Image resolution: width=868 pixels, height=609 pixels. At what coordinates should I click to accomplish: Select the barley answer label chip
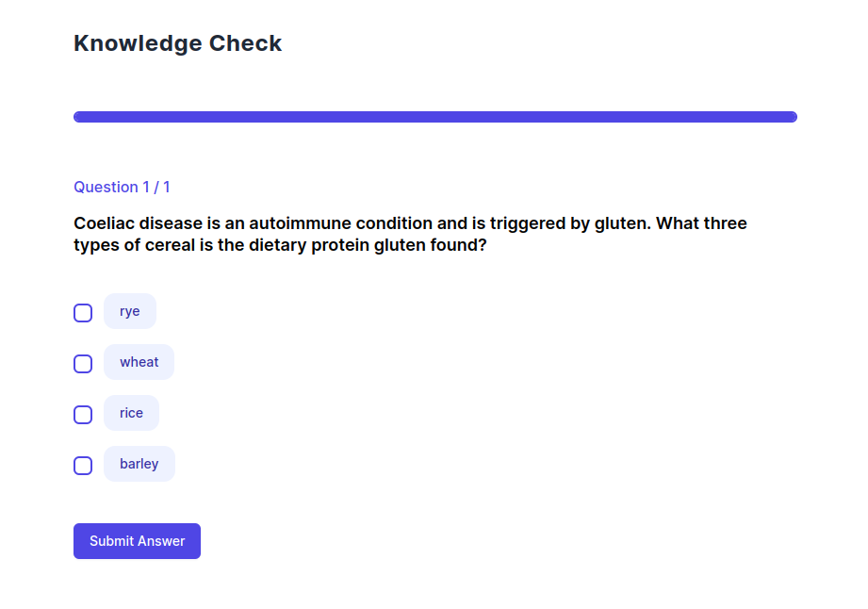[x=139, y=465]
